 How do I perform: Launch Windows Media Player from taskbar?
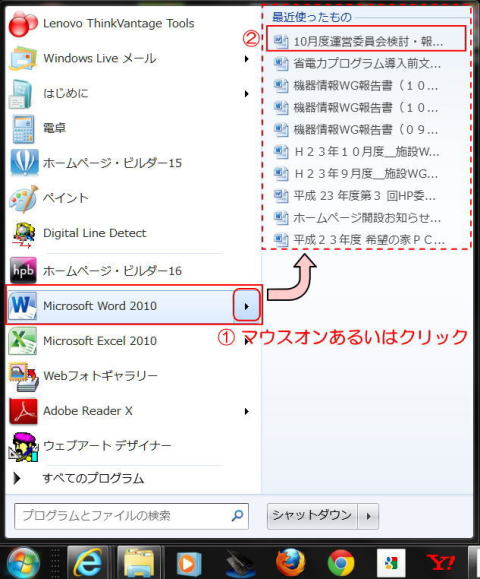pos(188,563)
